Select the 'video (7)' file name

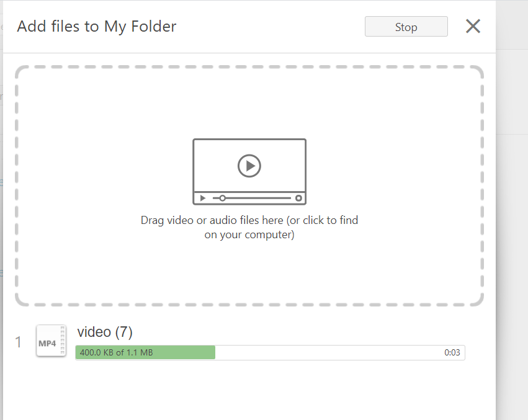[x=105, y=332]
